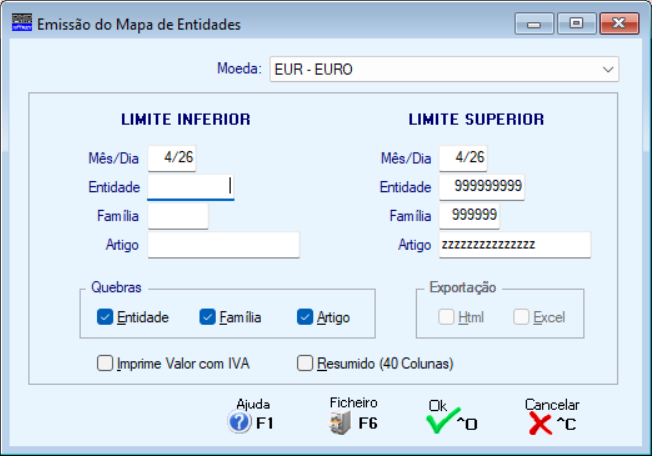Maximize the Emissão do Mapa window
The width and height of the screenshot is (652, 456).
pos(576,23)
